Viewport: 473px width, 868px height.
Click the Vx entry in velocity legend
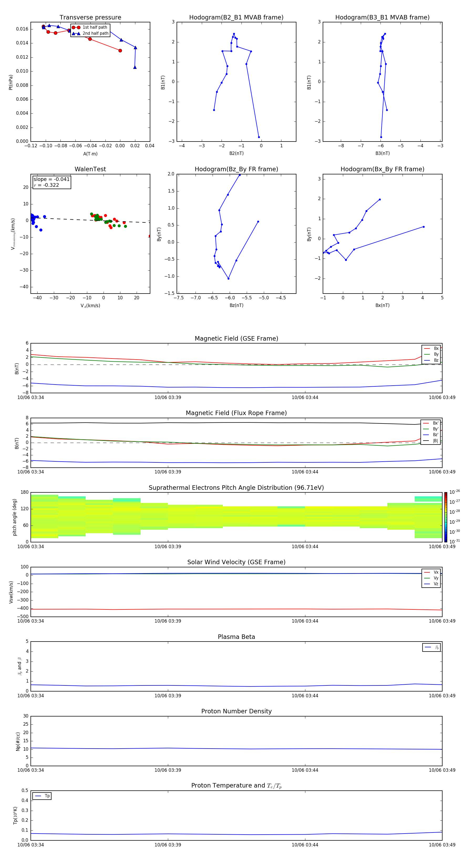click(431, 572)
